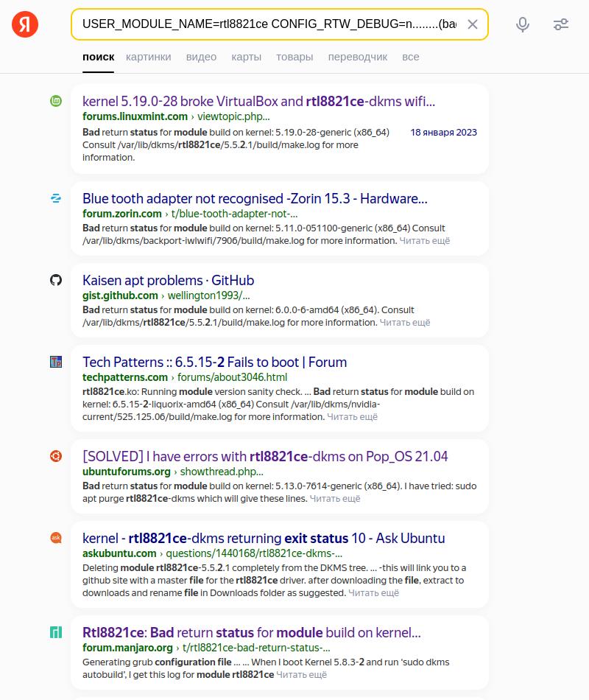The image size is (589, 700).
Task: Clear the search query with X
Action: (x=473, y=24)
